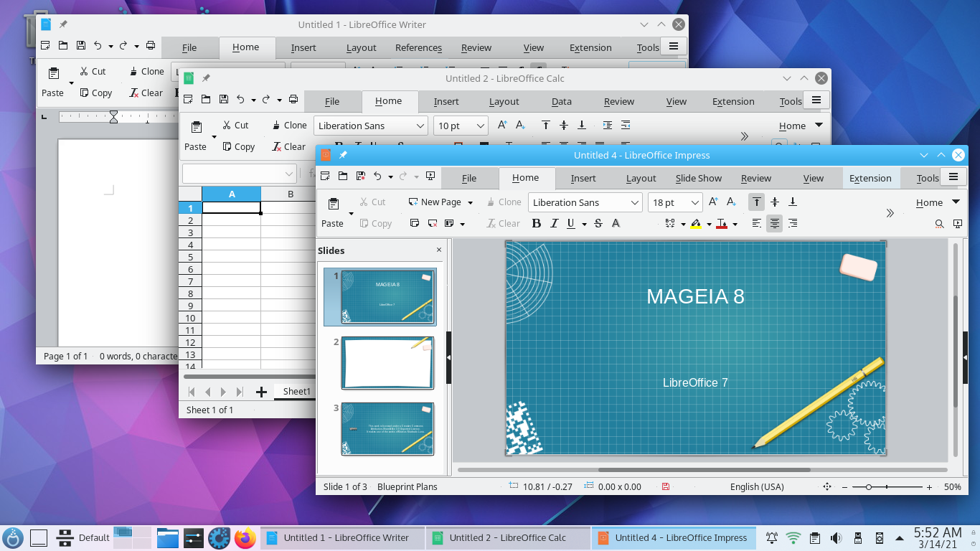Open Liberation Sans font dropdown in Calc
Screen dimensions: 980x551
pyautogui.click(x=420, y=126)
